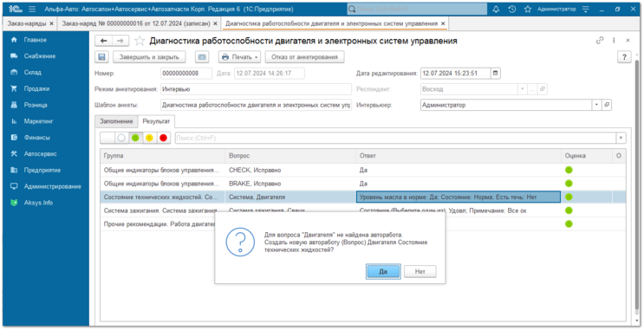
Task: Click the back arrow navigation button
Action: 104,41
